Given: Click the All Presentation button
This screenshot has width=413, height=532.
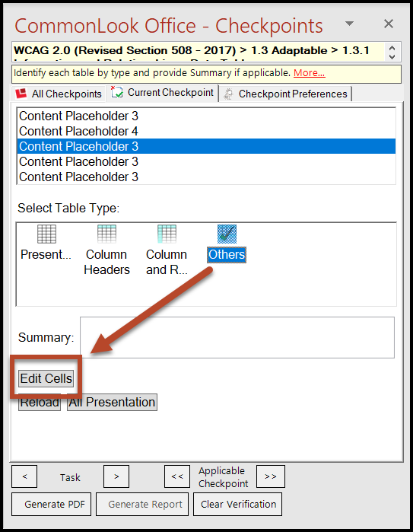Looking at the screenshot, I should click(112, 403).
